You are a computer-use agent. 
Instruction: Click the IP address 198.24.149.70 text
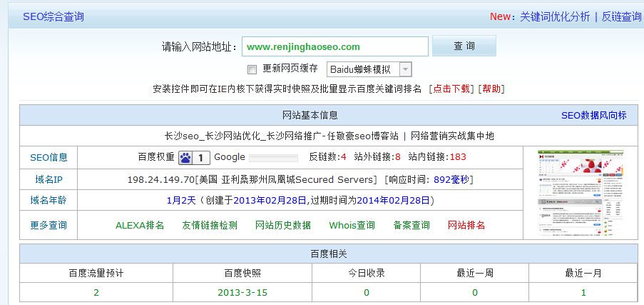point(160,180)
